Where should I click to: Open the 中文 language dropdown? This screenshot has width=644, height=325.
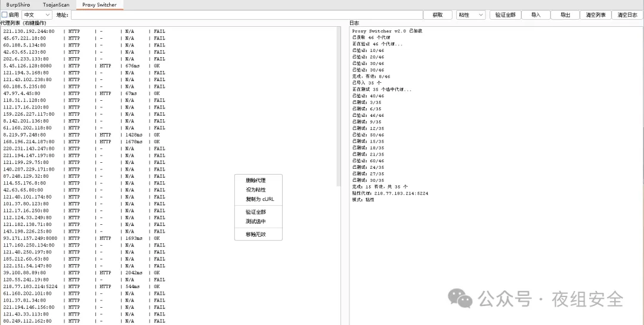(36, 15)
